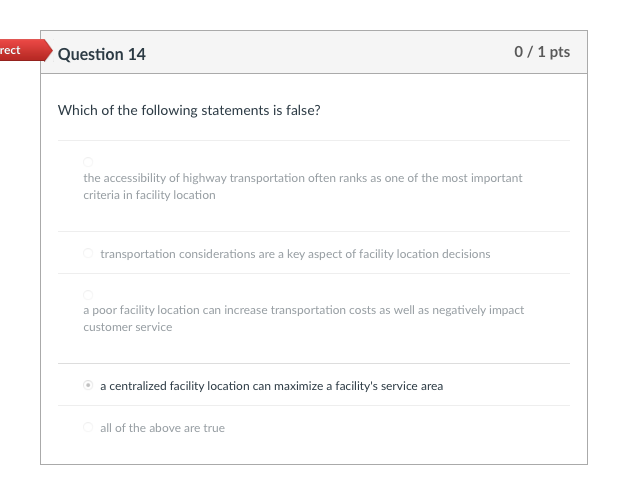This screenshot has height=484, width=633.
Task: Choose radio for transportation considerations key aspect
Action: coord(88,254)
